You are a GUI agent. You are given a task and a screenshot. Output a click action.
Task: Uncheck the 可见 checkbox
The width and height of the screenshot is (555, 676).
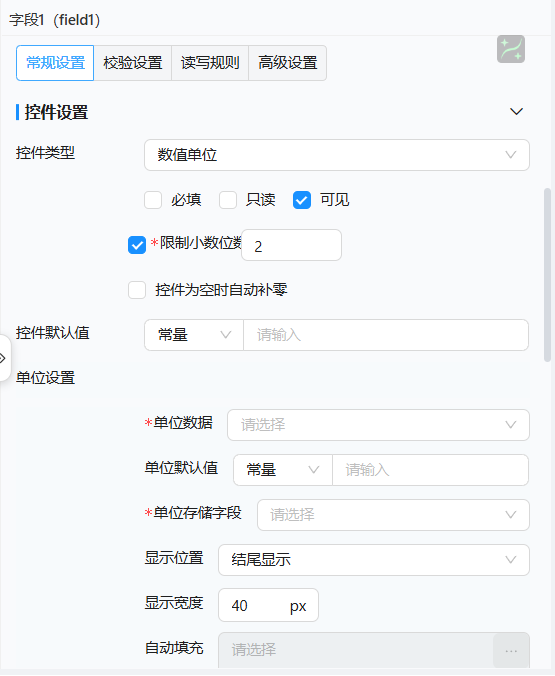302,200
